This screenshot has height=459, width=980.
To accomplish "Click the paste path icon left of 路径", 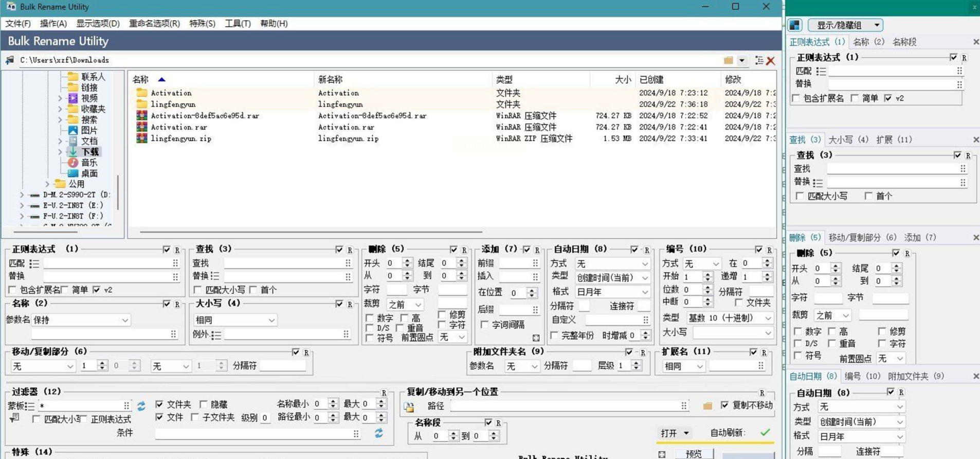I will 409,407.
